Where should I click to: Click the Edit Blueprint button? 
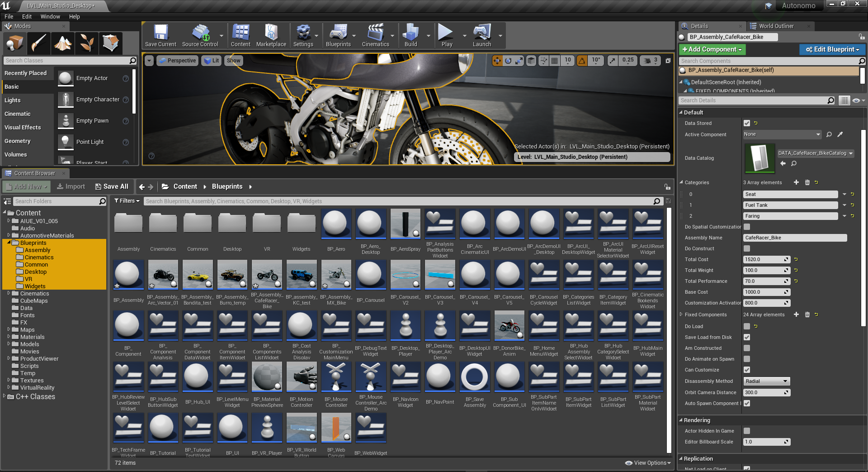[x=832, y=49]
